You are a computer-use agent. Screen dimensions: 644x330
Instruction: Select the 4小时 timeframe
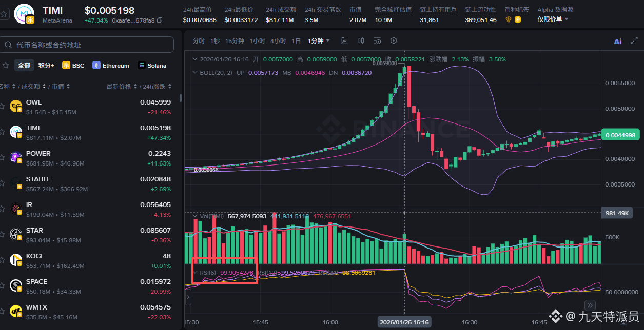[x=278, y=41]
